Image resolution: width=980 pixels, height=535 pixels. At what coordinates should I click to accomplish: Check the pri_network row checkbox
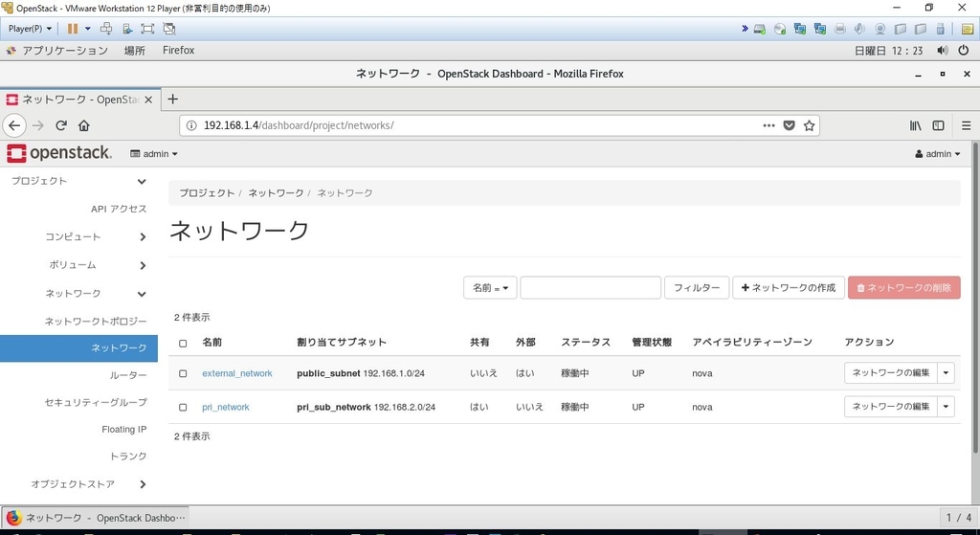point(183,408)
